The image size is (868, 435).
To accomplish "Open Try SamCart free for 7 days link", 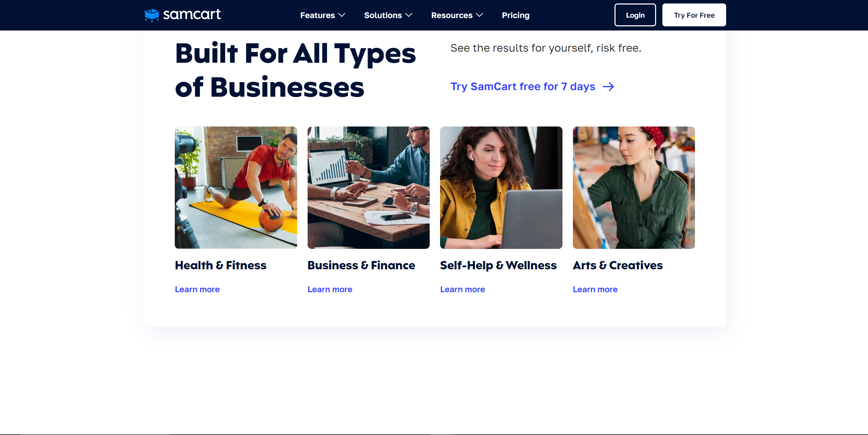I will (523, 87).
